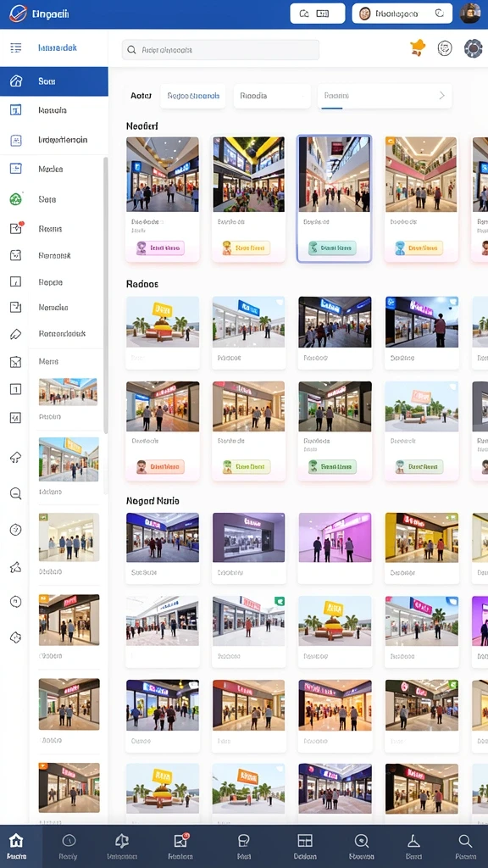
Task: Open the user account dropdown in the header
Action: coord(402,14)
